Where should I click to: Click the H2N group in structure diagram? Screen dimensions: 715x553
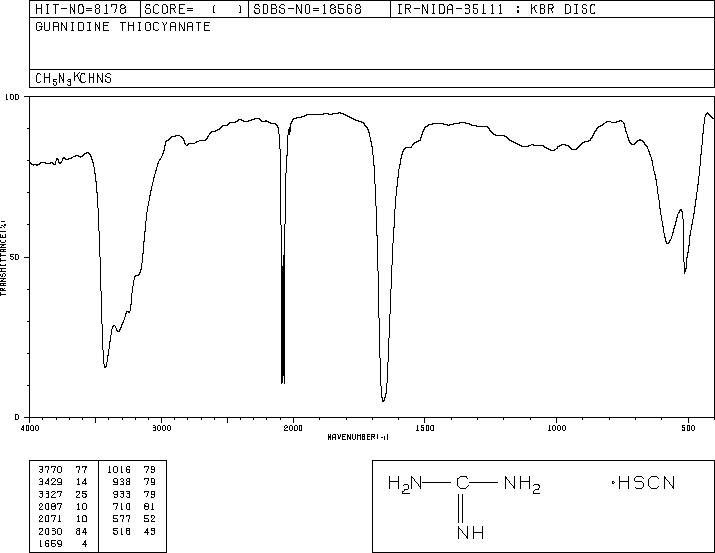pyautogui.click(x=405, y=484)
